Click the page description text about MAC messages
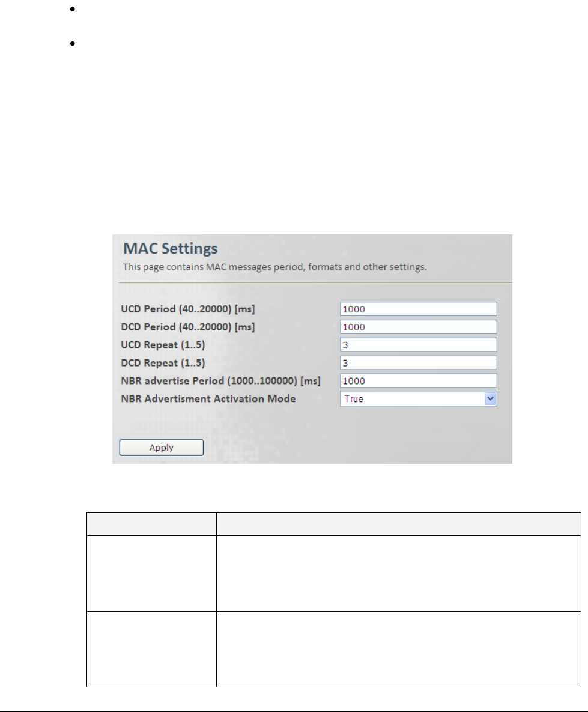The height and width of the screenshot is (712, 588). coord(274,267)
